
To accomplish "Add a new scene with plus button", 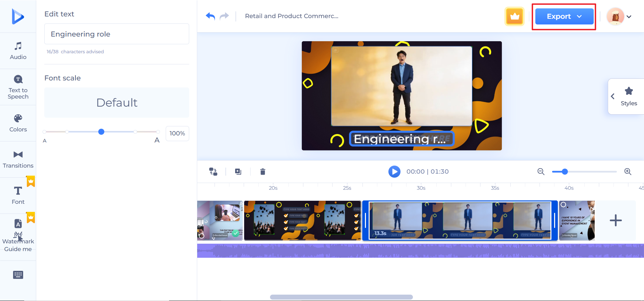I will tap(615, 221).
